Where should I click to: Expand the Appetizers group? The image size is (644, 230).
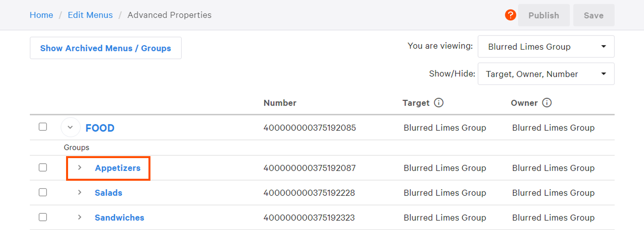tap(80, 168)
